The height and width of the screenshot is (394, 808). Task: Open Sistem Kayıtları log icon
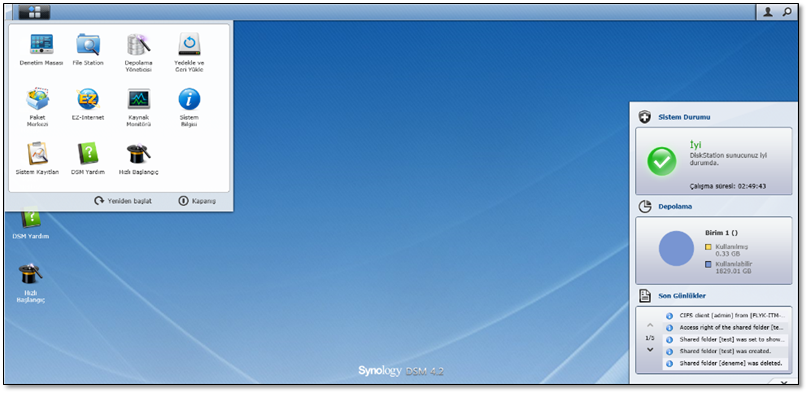point(38,159)
